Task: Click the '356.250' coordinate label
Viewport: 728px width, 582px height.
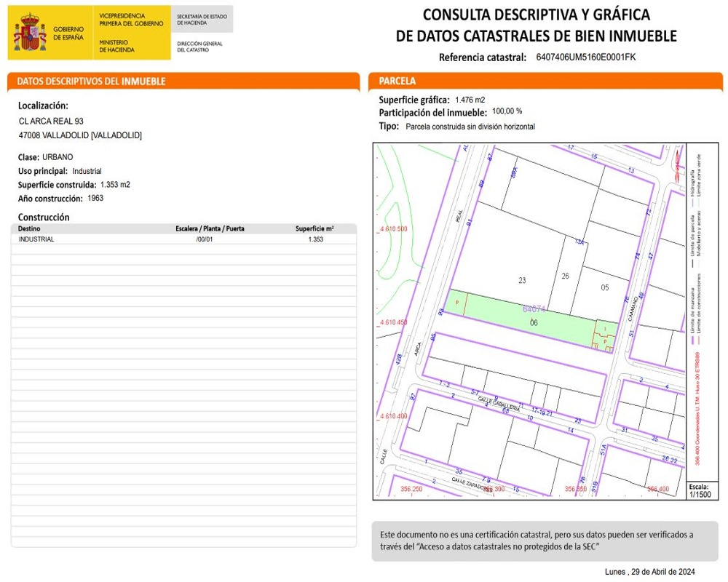Action: 411,489
